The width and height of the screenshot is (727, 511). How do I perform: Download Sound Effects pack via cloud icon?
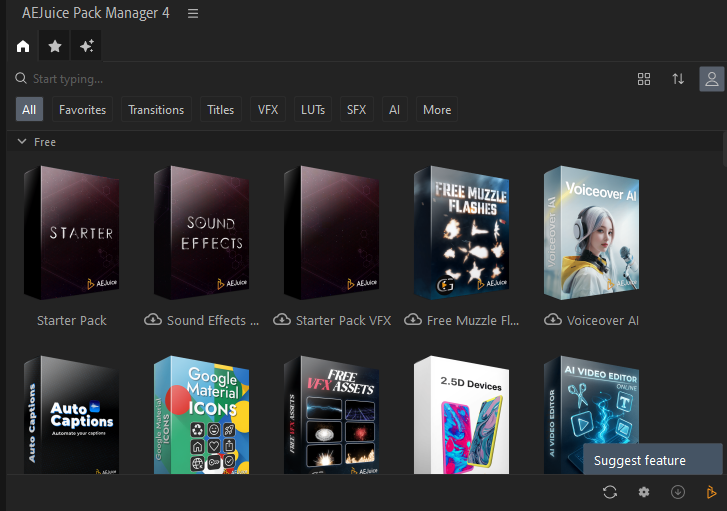[x=153, y=319]
